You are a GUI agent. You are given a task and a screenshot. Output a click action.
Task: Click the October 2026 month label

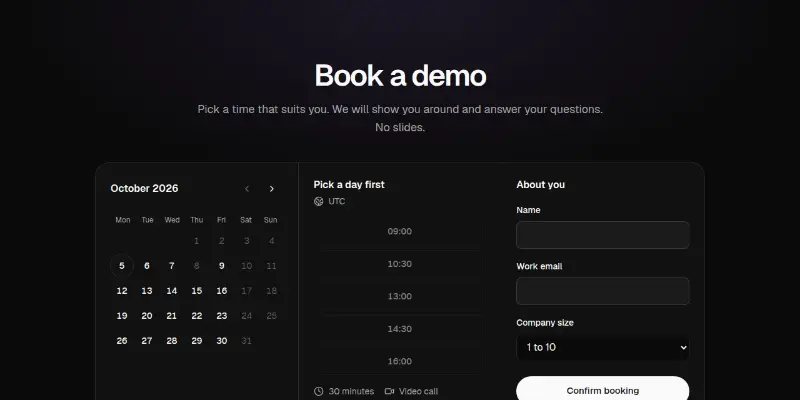144,189
